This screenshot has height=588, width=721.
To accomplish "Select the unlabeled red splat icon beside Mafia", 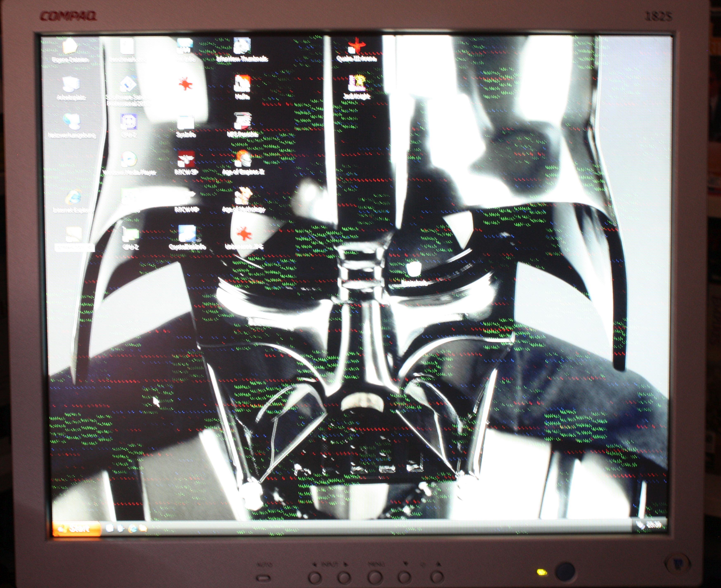I will point(186,84).
